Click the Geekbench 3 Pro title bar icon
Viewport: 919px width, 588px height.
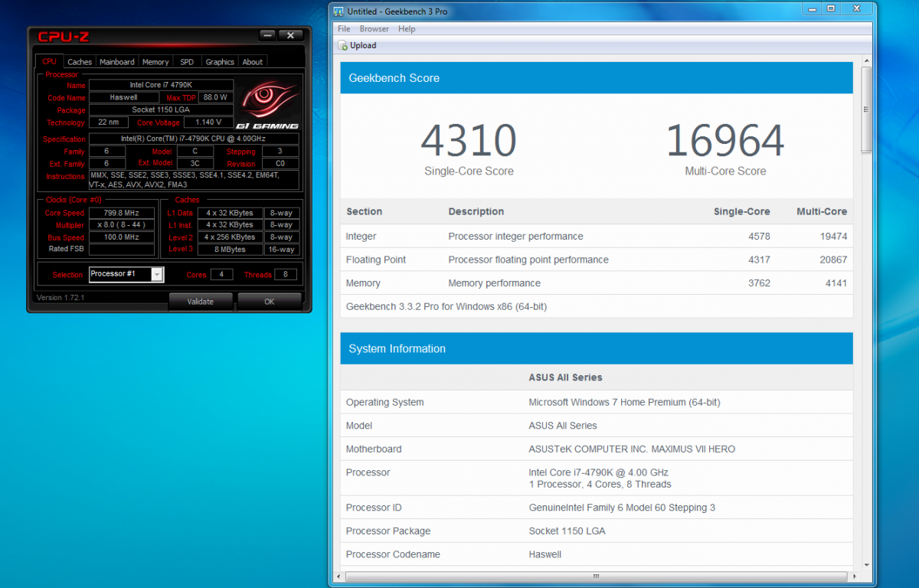[x=338, y=11]
